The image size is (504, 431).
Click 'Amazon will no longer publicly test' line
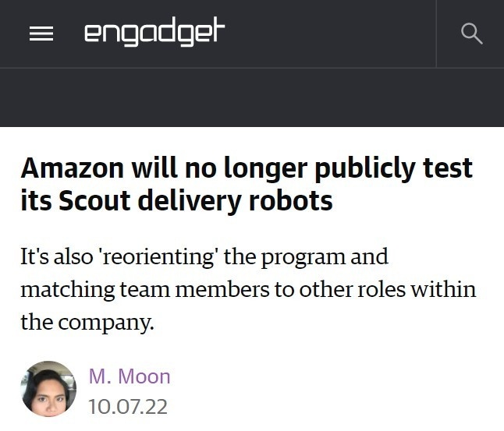[247, 168]
